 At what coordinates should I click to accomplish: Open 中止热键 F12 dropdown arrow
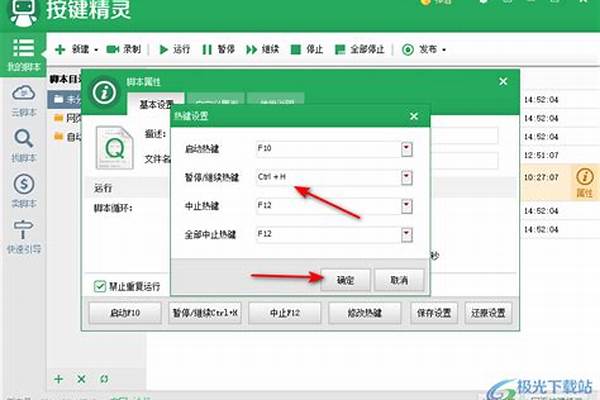(x=406, y=206)
